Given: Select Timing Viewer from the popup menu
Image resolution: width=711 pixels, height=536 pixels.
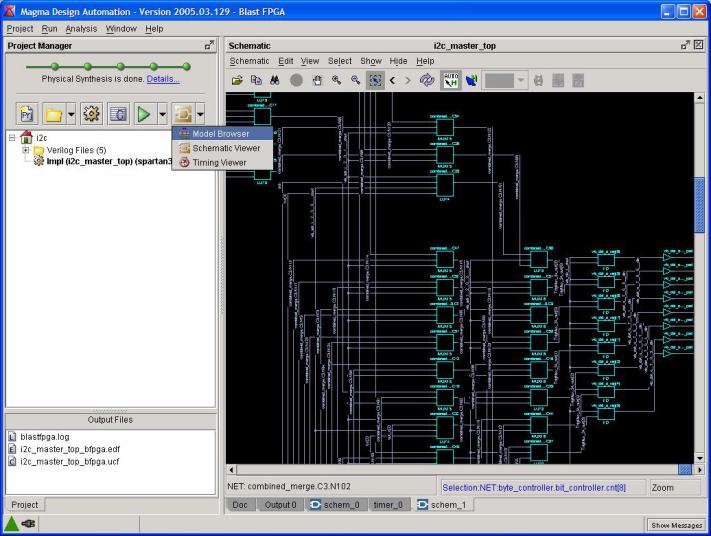Looking at the screenshot, I should [222, 162].
